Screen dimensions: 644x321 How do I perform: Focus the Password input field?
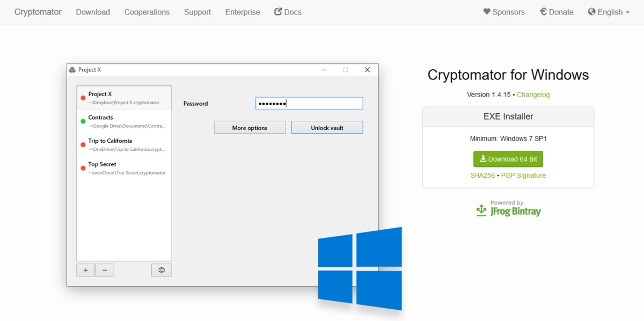(x=309, y=103)
